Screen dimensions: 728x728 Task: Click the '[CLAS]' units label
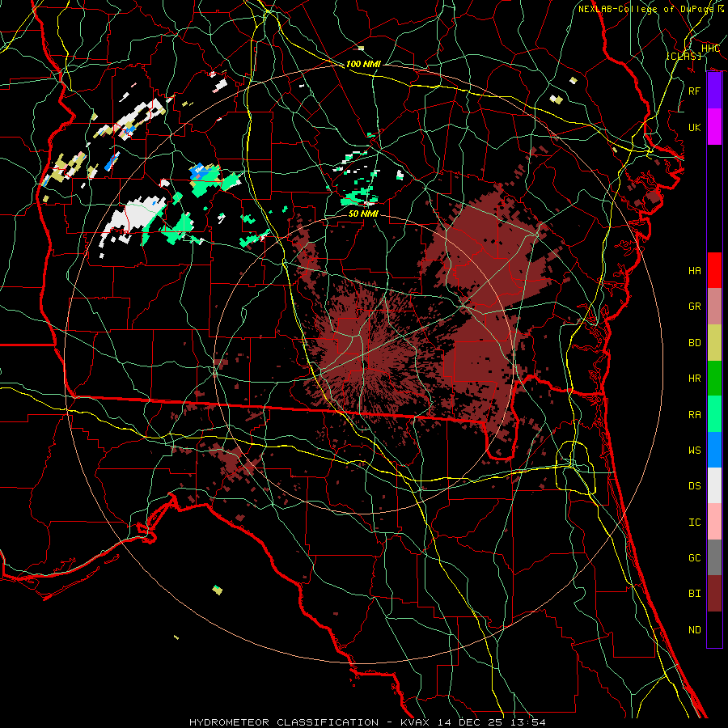point(684,56)
